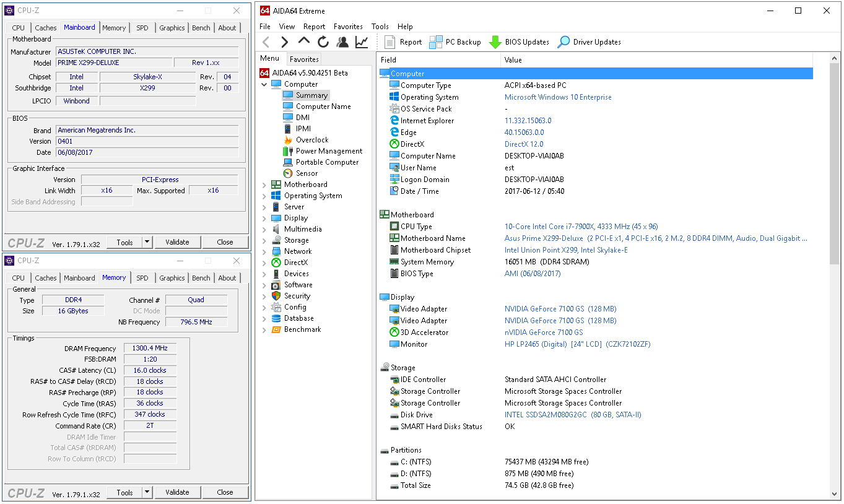The height and width of the screenshot is (504, 844).
Task: Click the Forward arrow in the AIDA64 toolbar
Action: pyautogui.click(x=285, y=42)
